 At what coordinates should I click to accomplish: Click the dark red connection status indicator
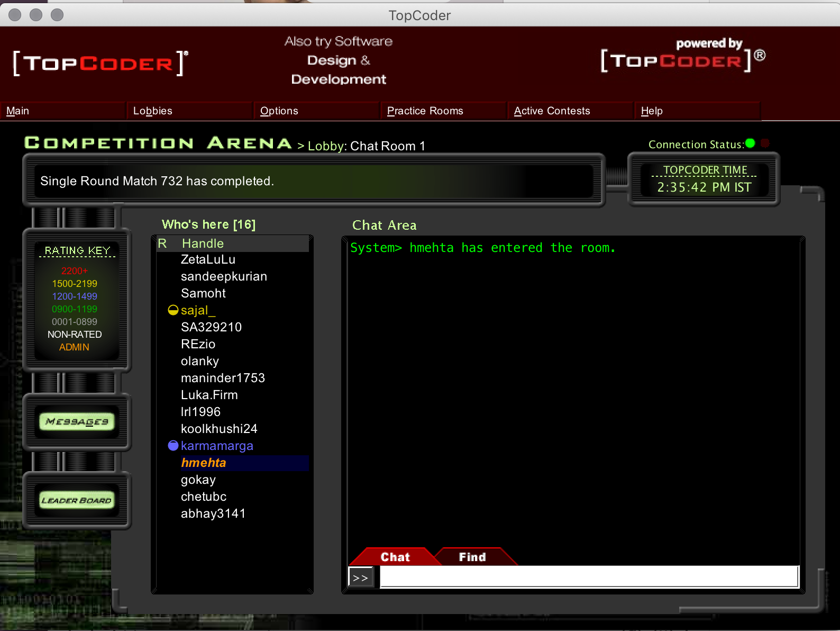765,143
